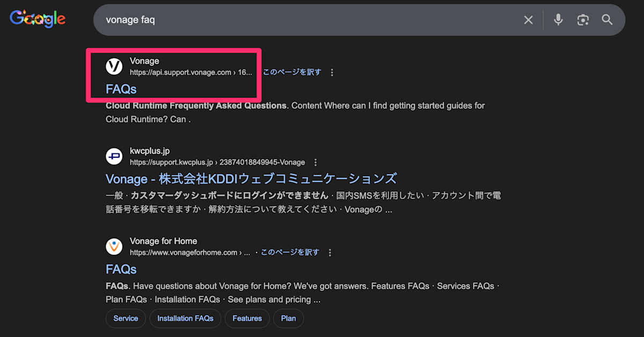Click inside the search input field
Image resolution: width=644 pixels, height=337 pixels.
click(268, 19)
